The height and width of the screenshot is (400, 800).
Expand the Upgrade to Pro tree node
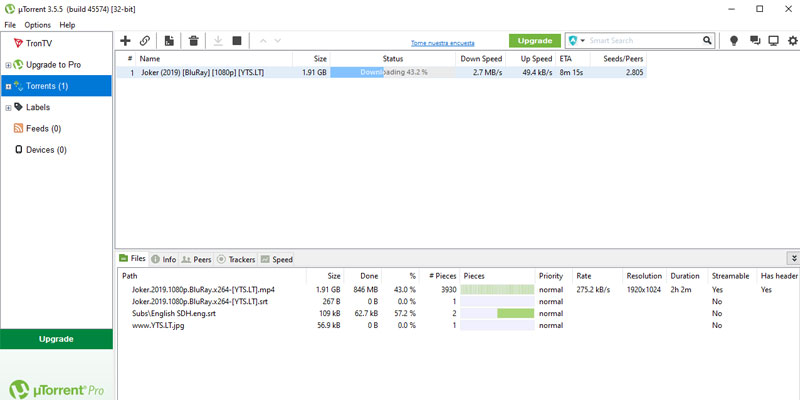(8, 65)
